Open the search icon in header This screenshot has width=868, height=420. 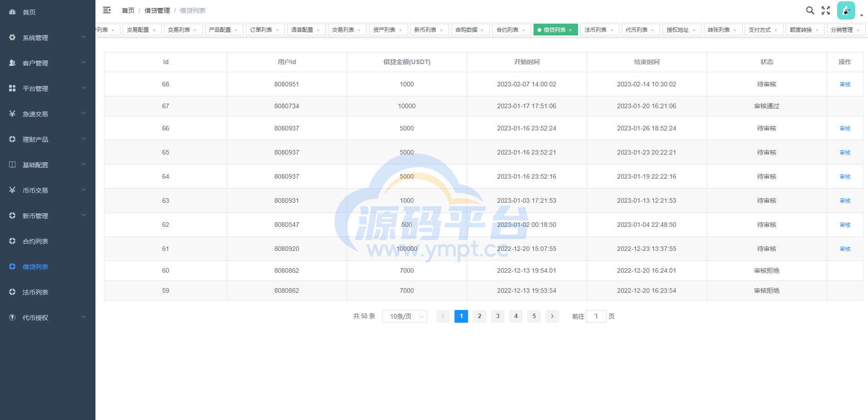coord(810,10)
